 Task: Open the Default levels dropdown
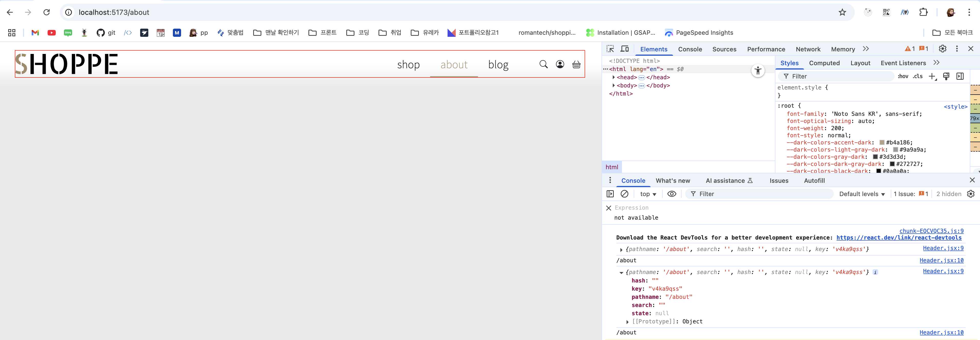[862, 194]
